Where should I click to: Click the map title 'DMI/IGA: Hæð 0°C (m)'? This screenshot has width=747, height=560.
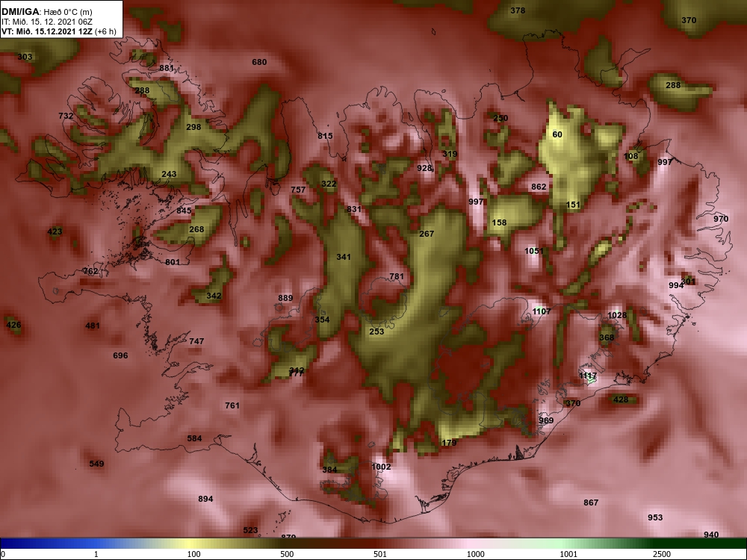(47, 12)
